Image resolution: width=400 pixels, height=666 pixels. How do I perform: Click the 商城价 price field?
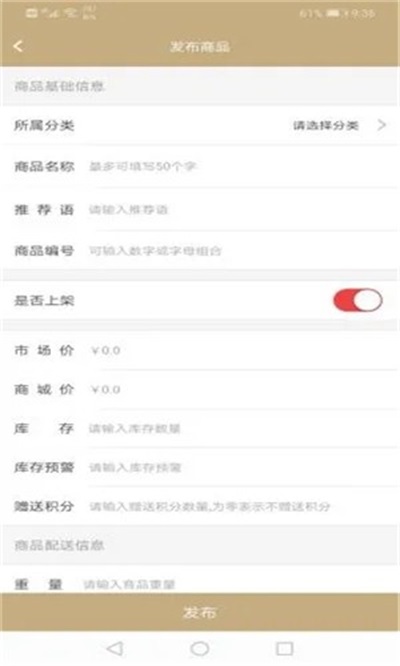pos(242,389)
